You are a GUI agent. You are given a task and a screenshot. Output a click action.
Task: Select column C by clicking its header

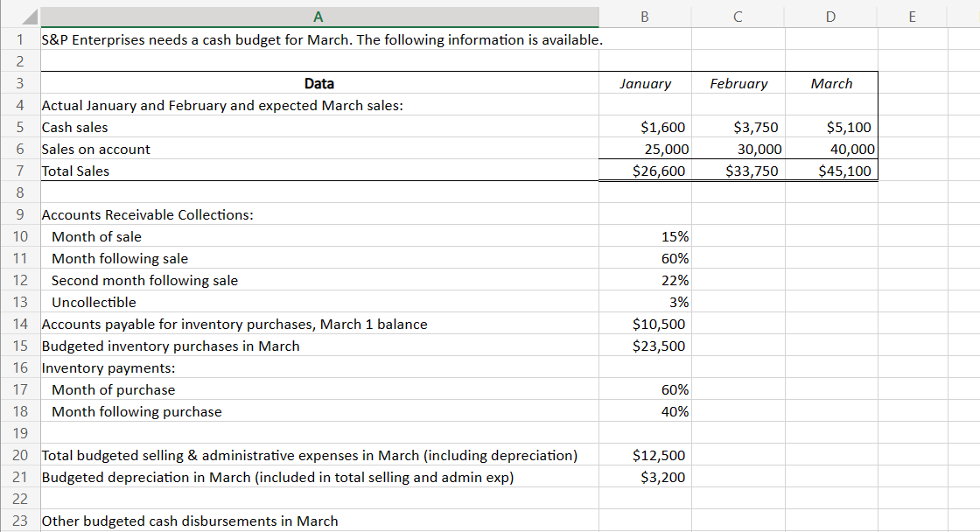738,16
